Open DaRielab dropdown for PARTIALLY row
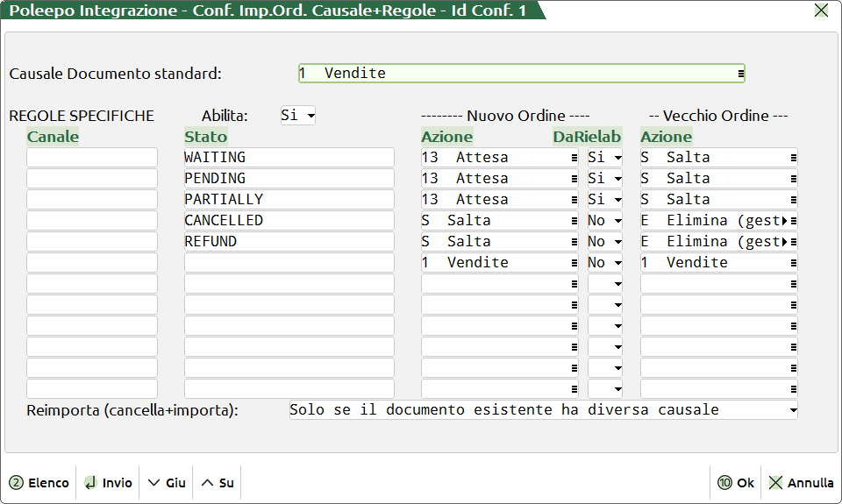This screenshot has width=842, height=504. point(605,200)
